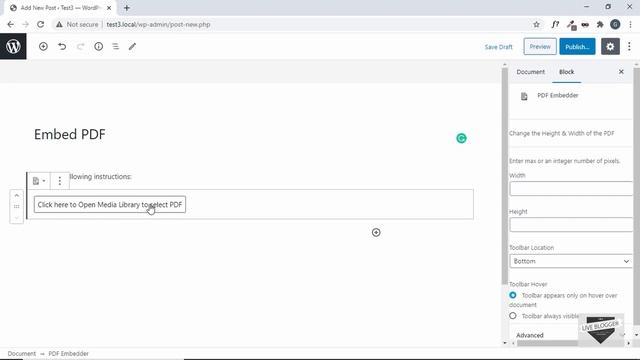Screen dimensions: 640x360
Task: Click the browser address bar URL
Action: [x=158, y=24]
